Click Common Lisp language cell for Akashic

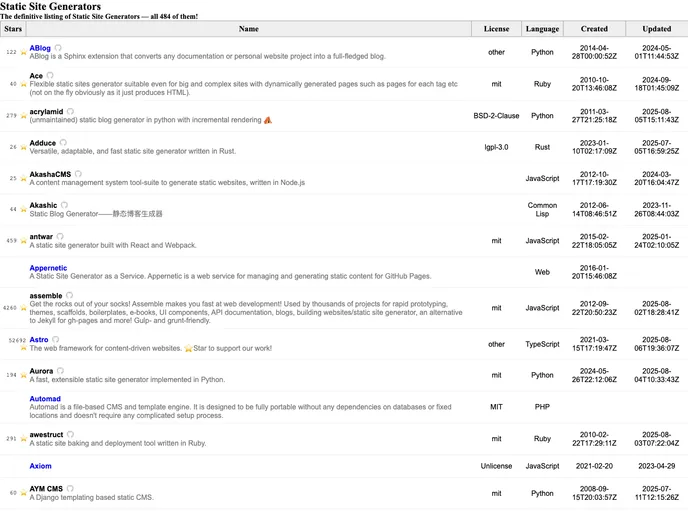[542, 209]
